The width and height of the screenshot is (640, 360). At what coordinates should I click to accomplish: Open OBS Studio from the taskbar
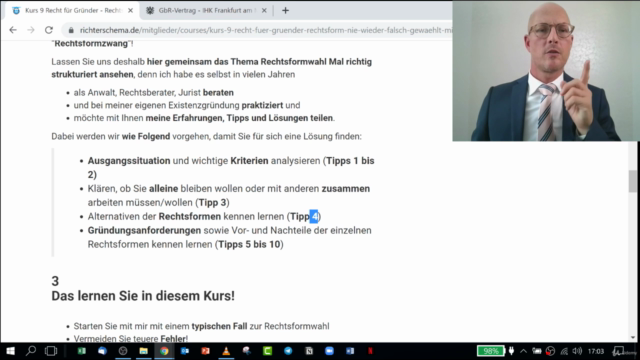(123, 351)
